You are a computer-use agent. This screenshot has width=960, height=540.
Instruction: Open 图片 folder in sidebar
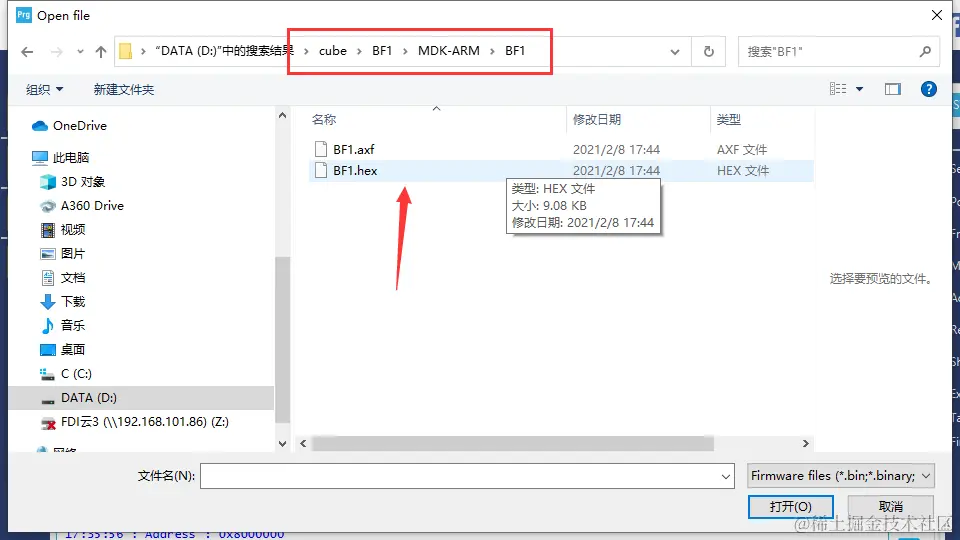click(73, 253)
